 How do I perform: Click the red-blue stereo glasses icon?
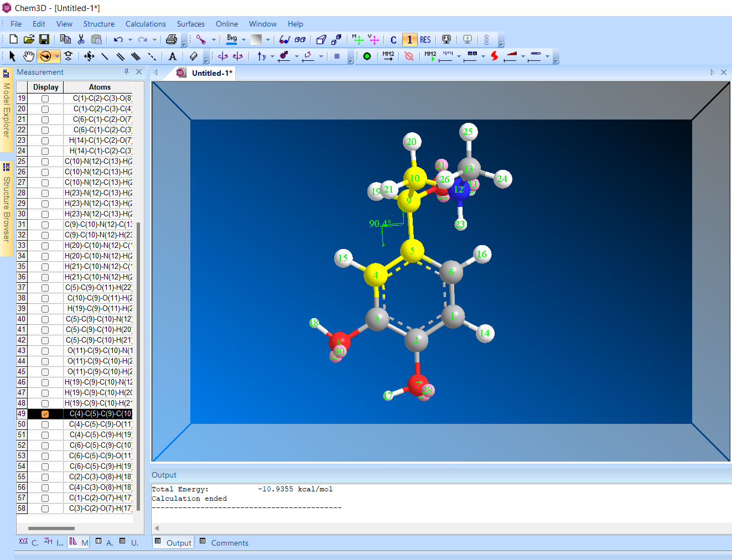[x=284, y=39]
